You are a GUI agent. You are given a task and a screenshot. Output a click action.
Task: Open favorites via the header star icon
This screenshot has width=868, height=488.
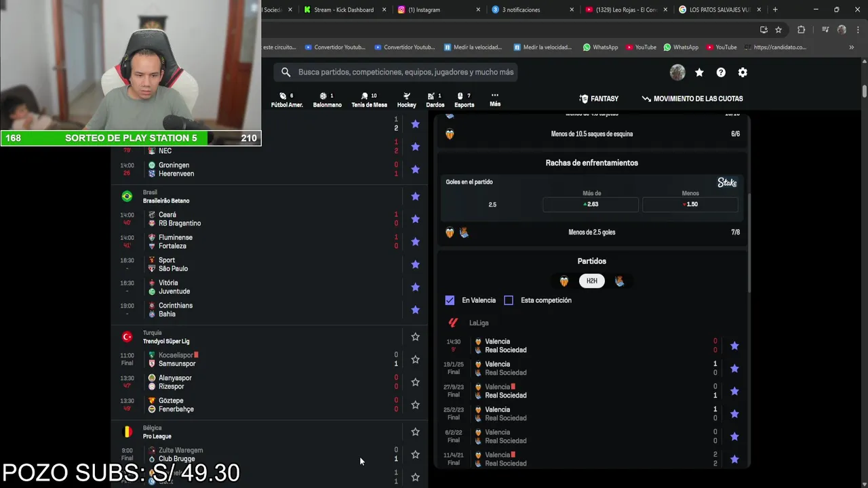click(699, 73)
